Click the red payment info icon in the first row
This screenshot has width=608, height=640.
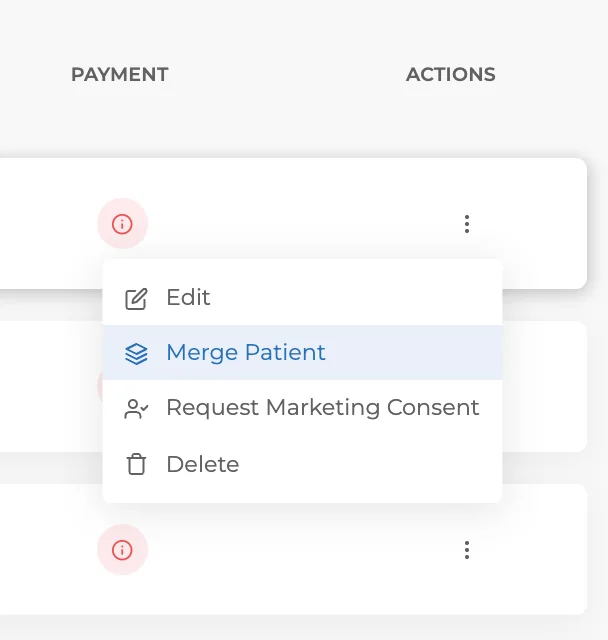tap(122, 224)
